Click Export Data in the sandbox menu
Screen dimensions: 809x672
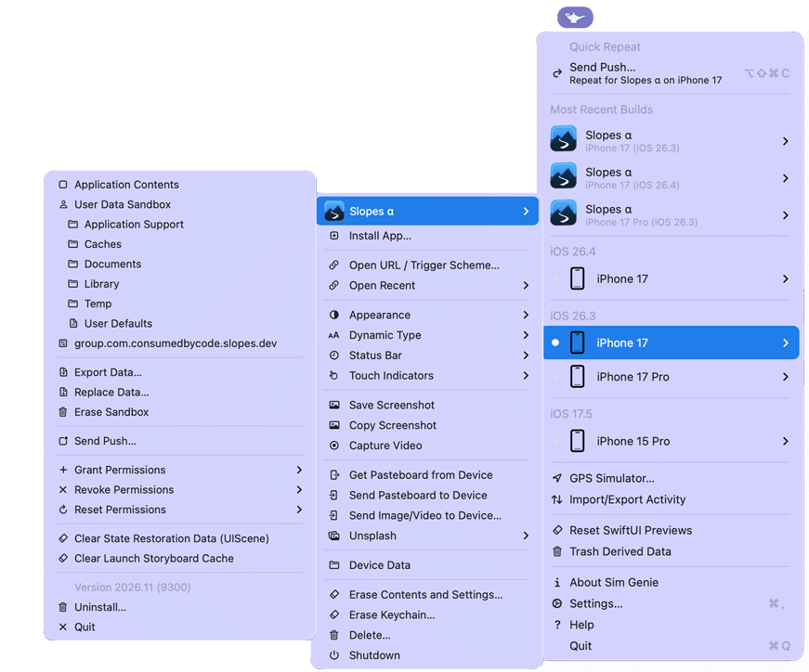pos(110,373)
